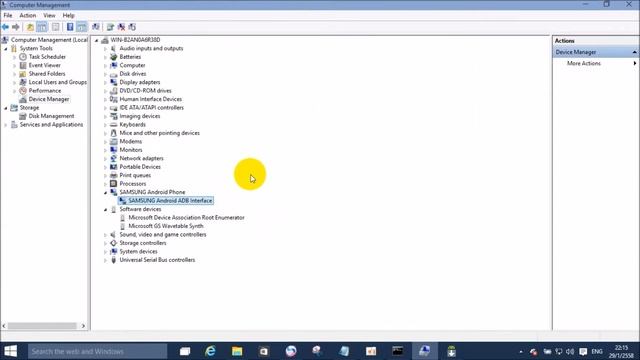Open File Explorer from the taskbar

(237, 351)
